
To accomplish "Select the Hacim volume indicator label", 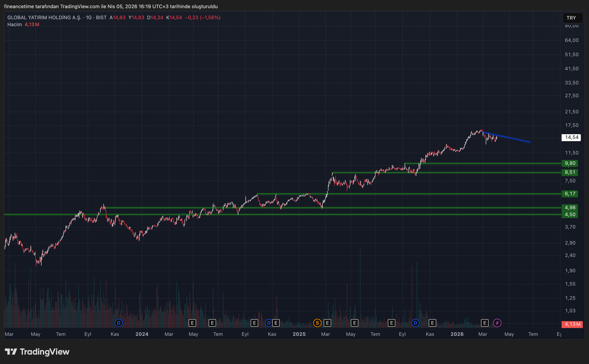I will click(x=15, y=24).
